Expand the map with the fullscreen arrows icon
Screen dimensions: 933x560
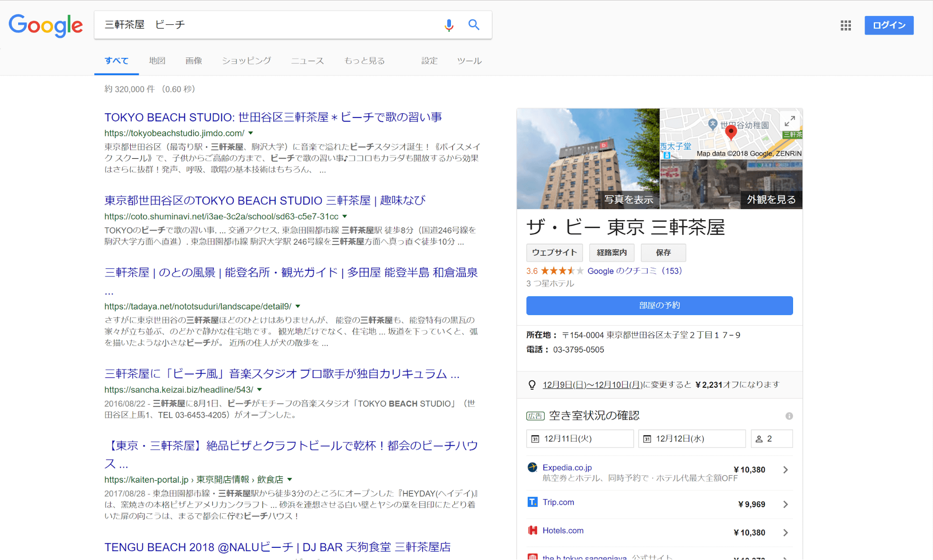click(790, 121)
